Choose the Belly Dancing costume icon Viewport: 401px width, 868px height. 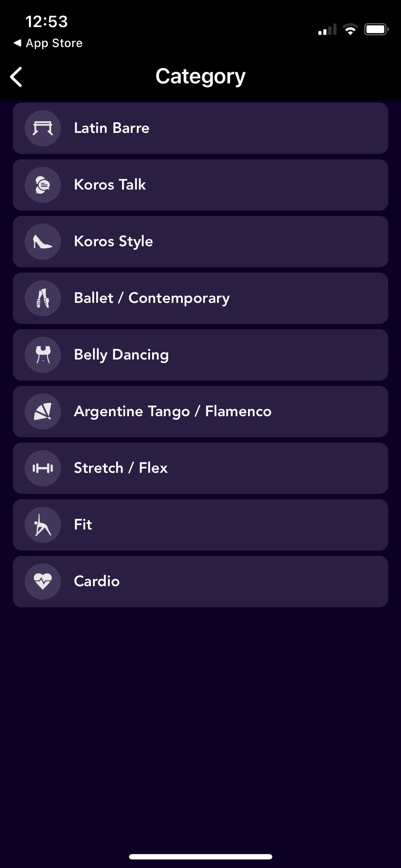point(43,355)
